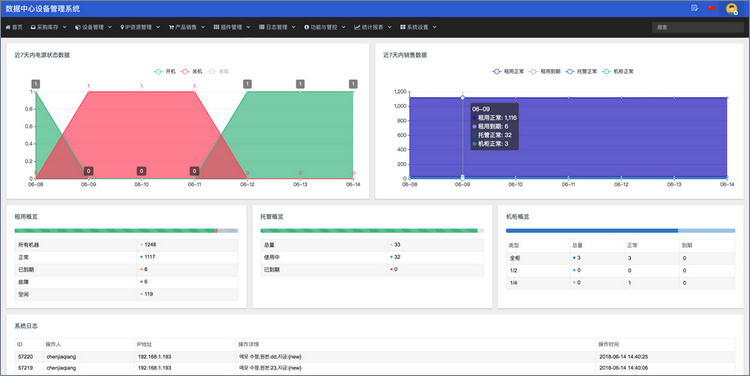Viewport: 750px width, 376px height.
Task: Click timestamp 2018-06-14 14:40:06
Action: pos(623,368)
